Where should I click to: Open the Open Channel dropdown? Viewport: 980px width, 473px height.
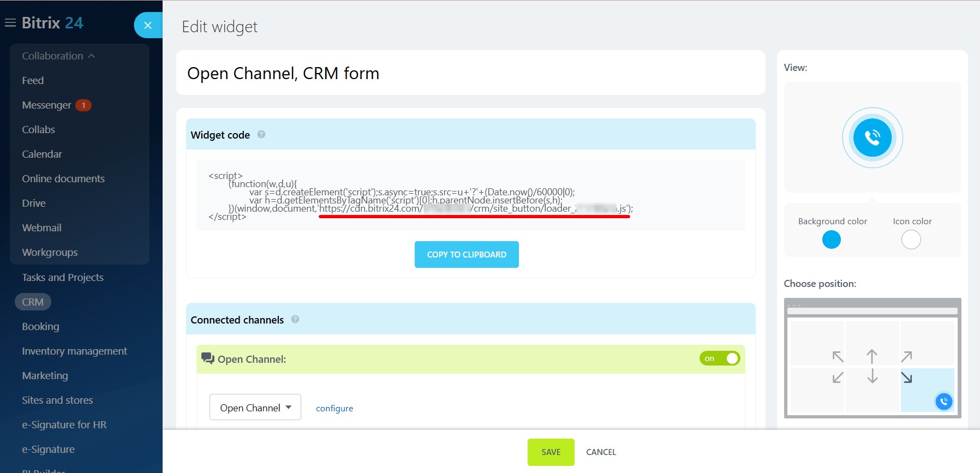255,408
